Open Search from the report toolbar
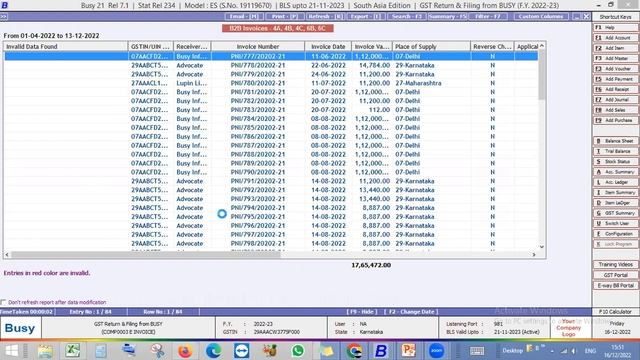Image resolution: width=640 pixels, height=360 pixels. pos(406,16)
